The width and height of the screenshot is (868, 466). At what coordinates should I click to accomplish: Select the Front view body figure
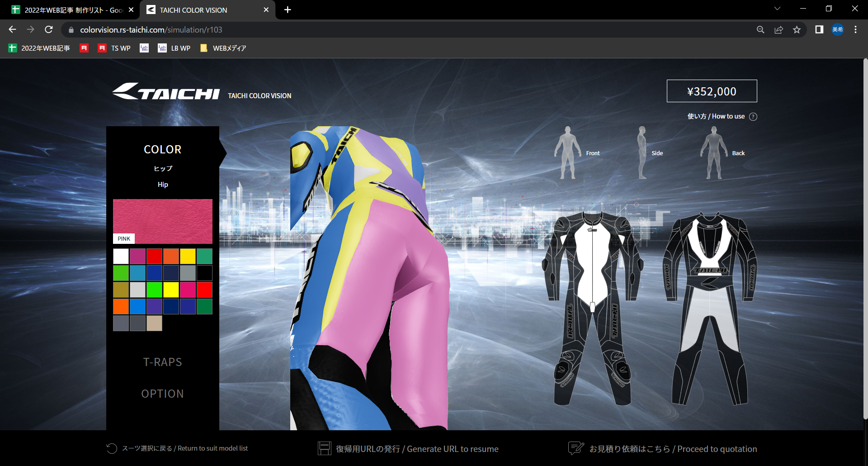(568, 152)
